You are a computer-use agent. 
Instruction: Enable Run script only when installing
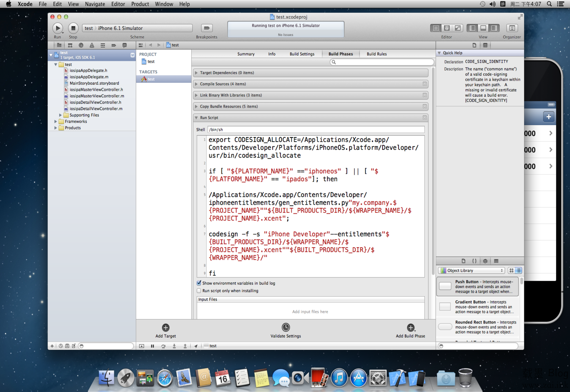pyautogui.click(x=199, y=291)
